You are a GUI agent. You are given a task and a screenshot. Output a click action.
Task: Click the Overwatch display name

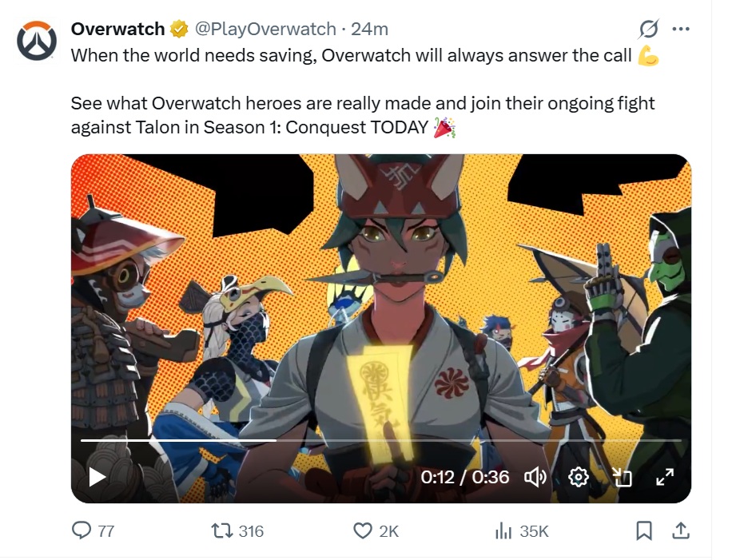coord(117,29)
